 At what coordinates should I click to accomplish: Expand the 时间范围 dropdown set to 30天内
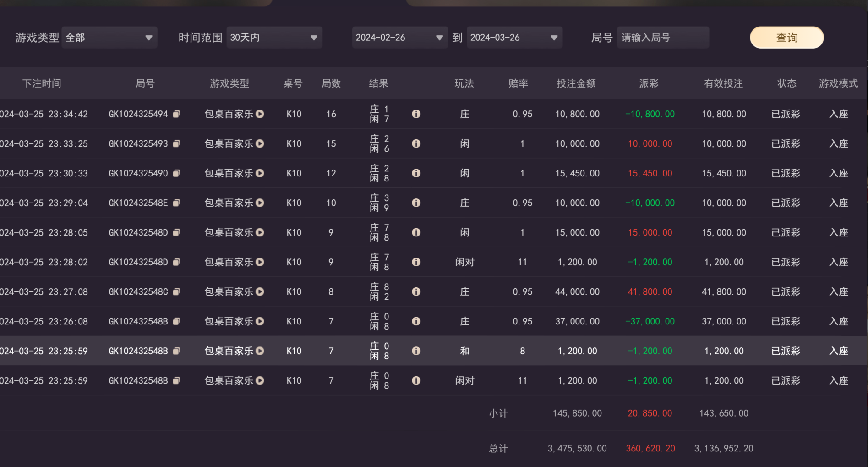[x=274, y=38]
